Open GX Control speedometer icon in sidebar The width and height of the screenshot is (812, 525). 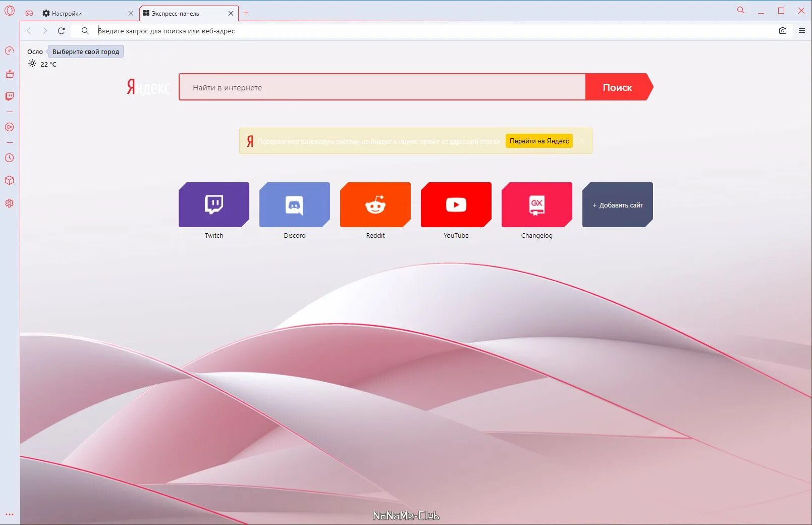click(x=10, y=50)
